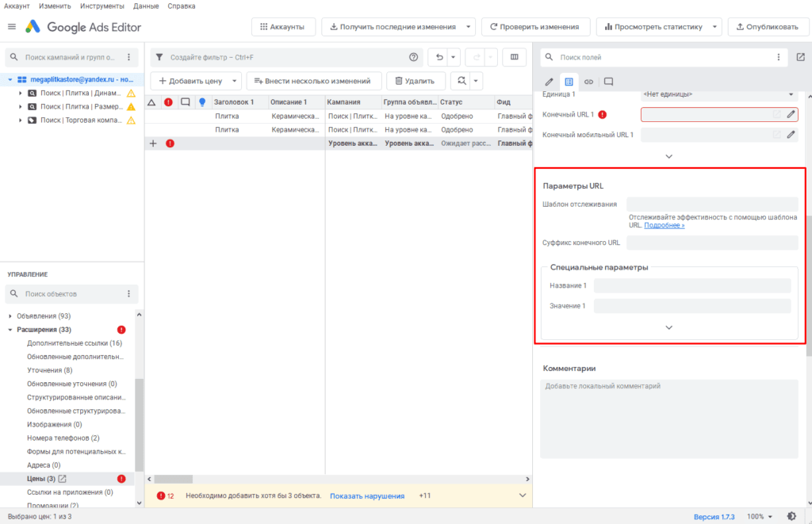Open filter help question mark icon
Viewport: 812px width, 524px height.
413,58
